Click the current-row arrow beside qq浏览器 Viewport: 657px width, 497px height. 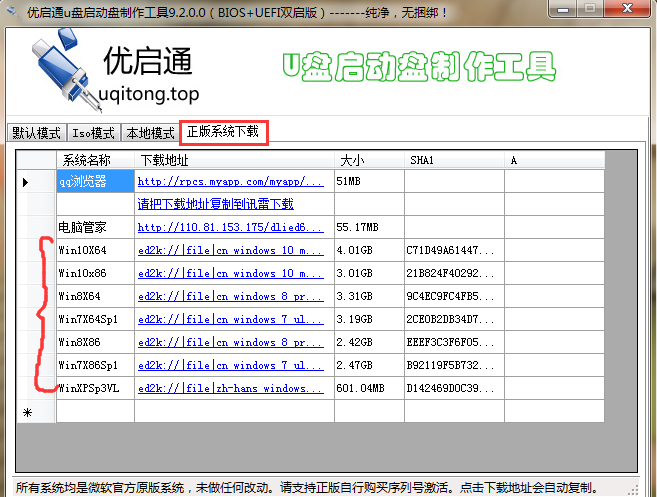point(26,182)
